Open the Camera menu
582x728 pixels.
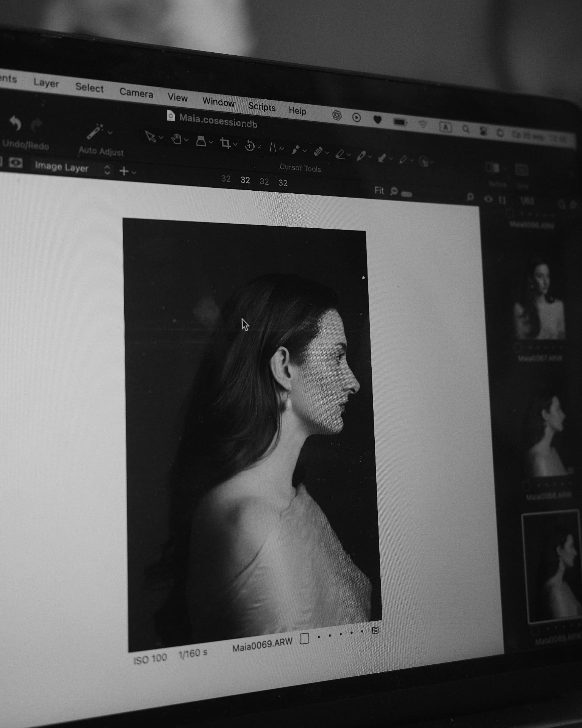pos(136,93)
